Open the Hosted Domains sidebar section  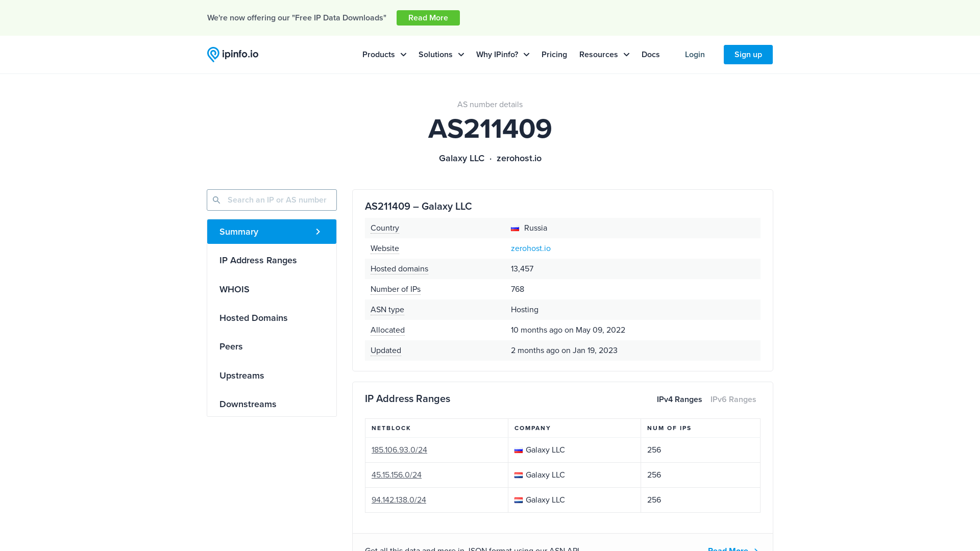pyautogui.click(x=272, y=318)
